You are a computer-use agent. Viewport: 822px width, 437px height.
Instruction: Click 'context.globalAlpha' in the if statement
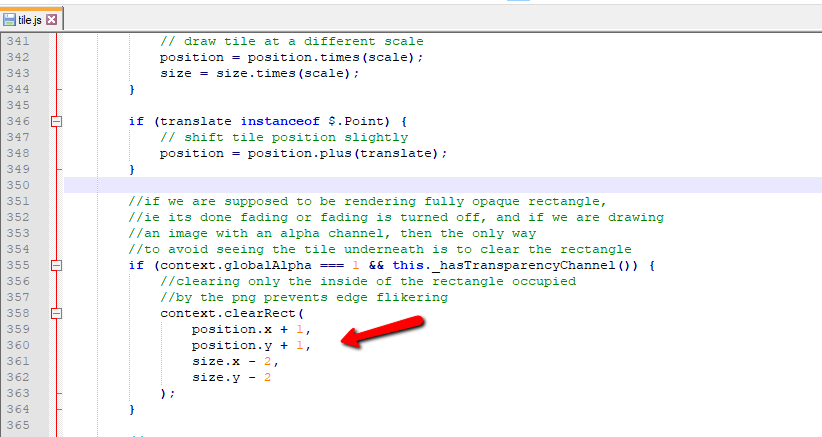236,266
